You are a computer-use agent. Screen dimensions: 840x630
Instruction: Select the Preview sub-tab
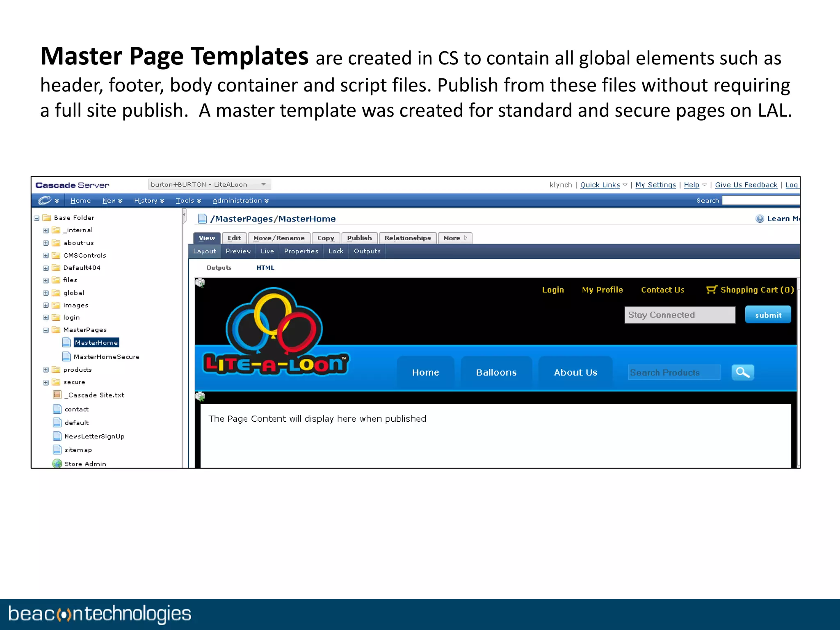(238, 251)
